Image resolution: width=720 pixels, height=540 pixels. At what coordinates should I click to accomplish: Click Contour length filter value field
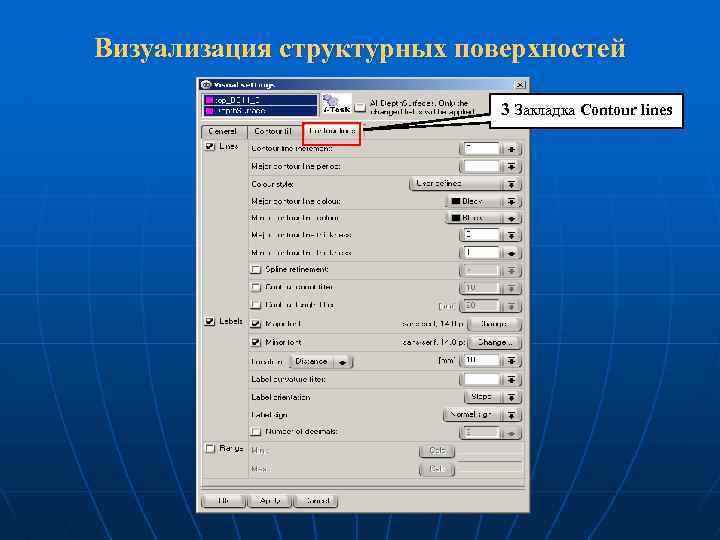point(480,305)
